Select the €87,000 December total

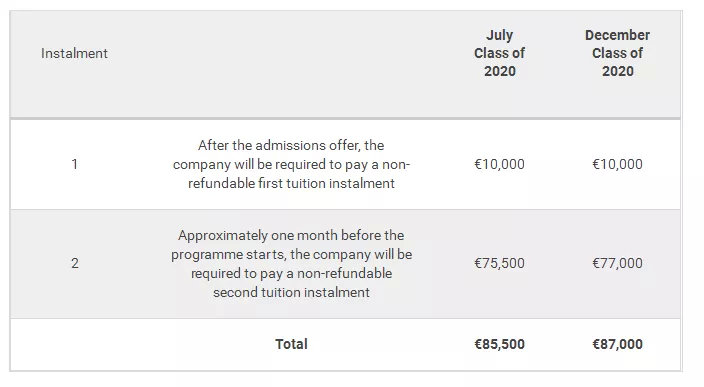[617, 344]
